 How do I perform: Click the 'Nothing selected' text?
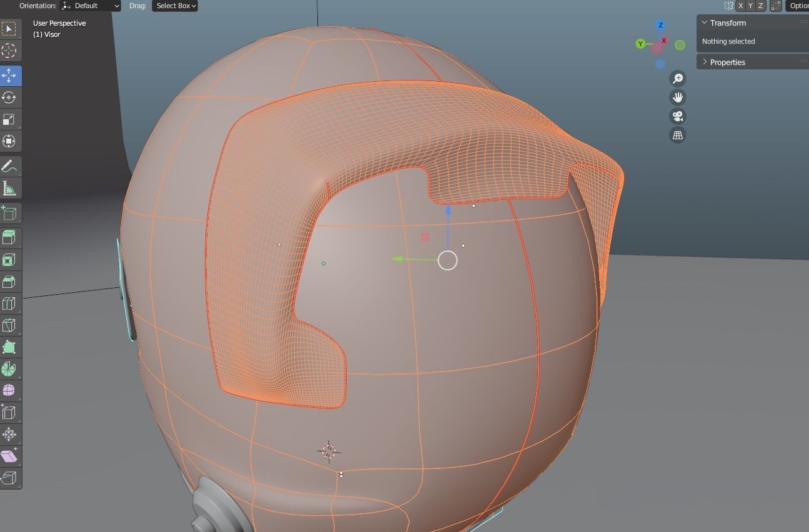click(728, 41)
